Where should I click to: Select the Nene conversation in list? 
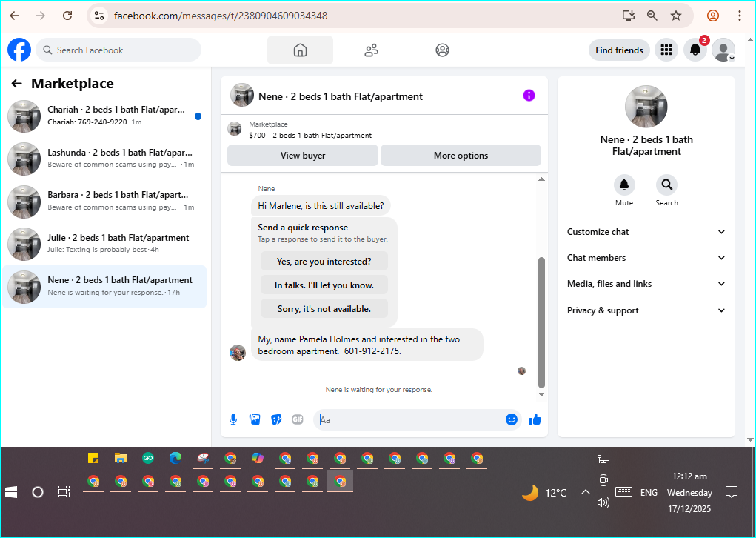click(104, 287)
